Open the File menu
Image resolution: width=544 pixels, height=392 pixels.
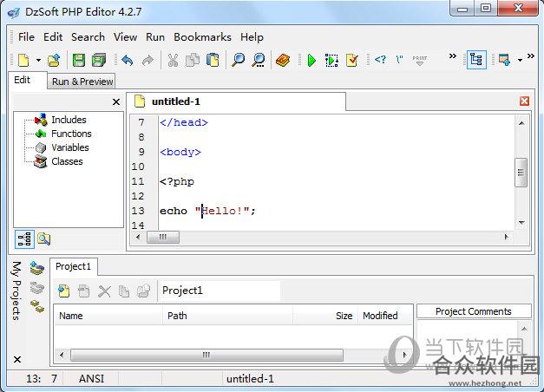26,36
